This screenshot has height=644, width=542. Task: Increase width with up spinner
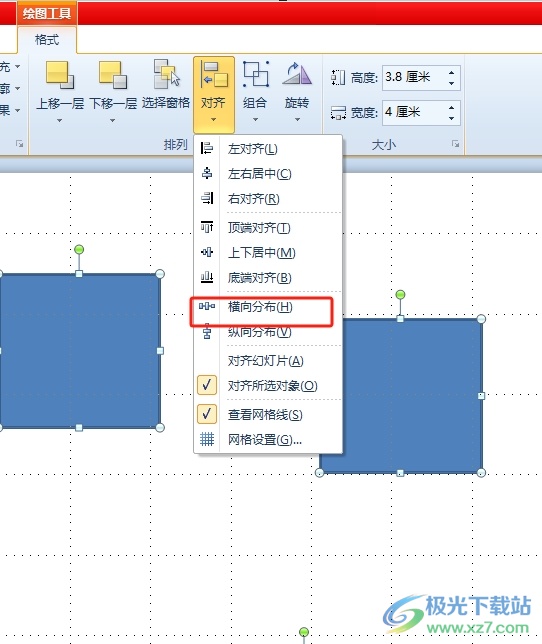[x=451, y=107]
